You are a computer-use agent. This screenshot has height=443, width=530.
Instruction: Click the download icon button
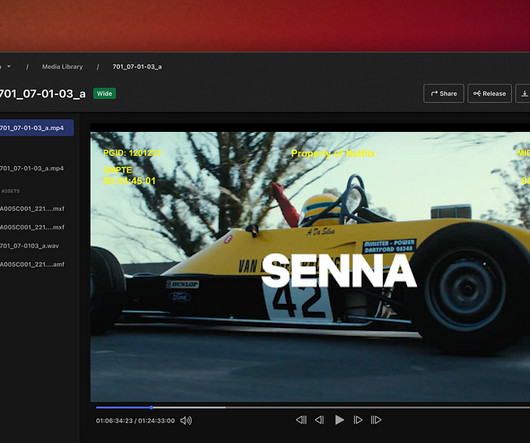(524, 94)
